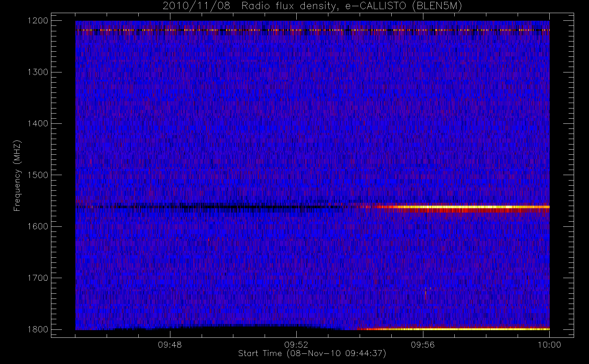
Task: Click the 1600 frequency tick label
Action: click(x=37, y=226)
